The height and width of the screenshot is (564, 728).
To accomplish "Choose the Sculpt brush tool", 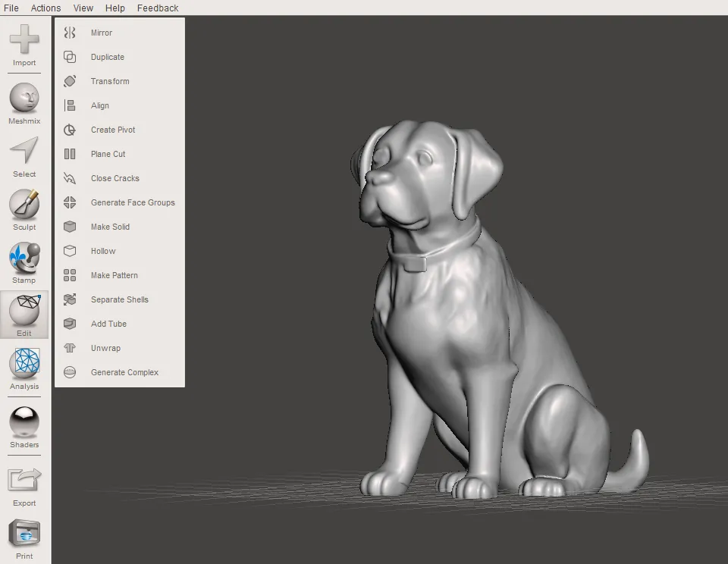I will pos(24,204).
